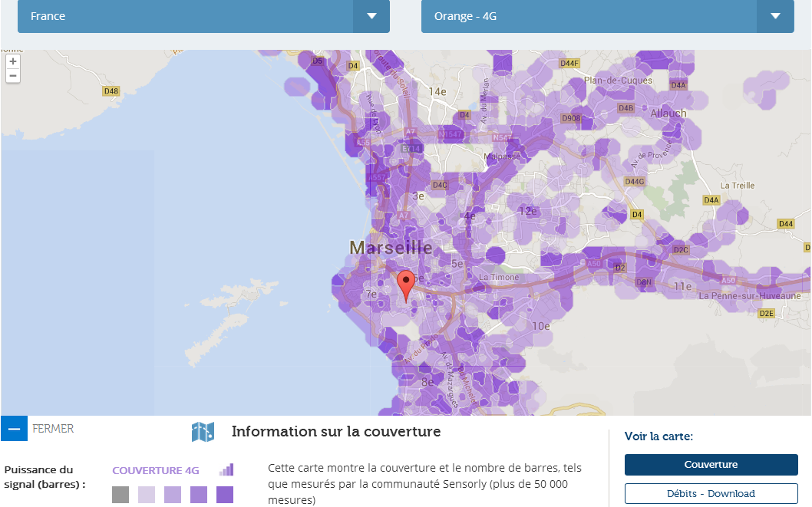Zoom out on the map

13,76
